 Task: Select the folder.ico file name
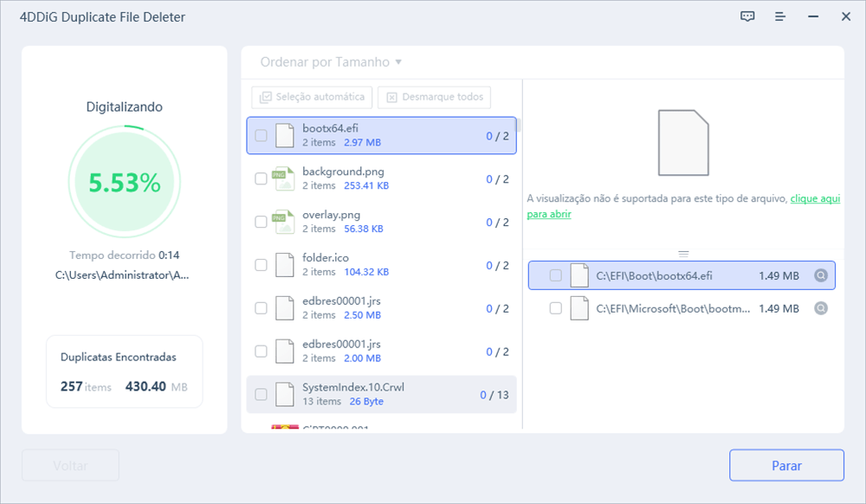click(326, 258)
